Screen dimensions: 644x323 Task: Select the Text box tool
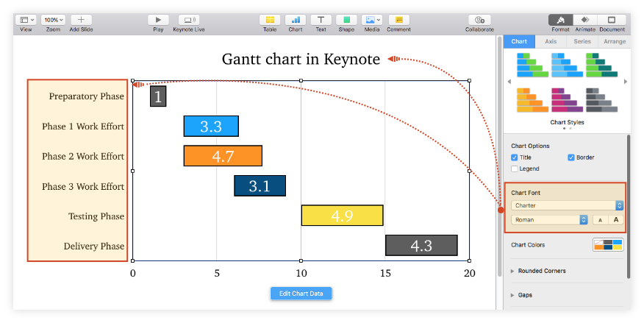click(321, 20)
